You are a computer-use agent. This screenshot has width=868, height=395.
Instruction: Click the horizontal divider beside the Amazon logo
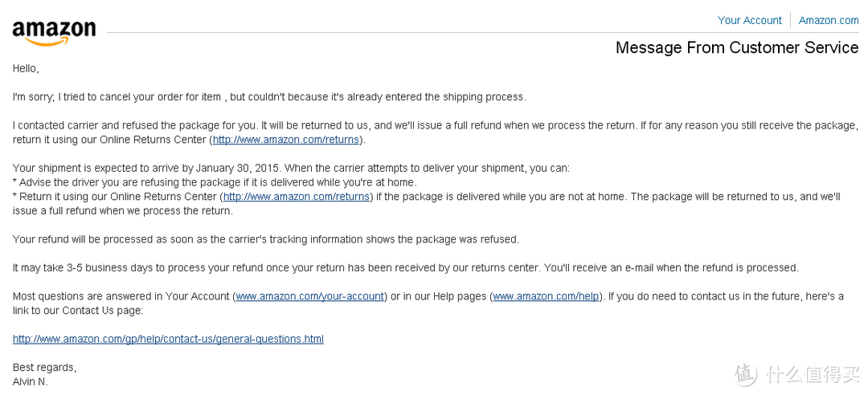[x=483, y=33]
